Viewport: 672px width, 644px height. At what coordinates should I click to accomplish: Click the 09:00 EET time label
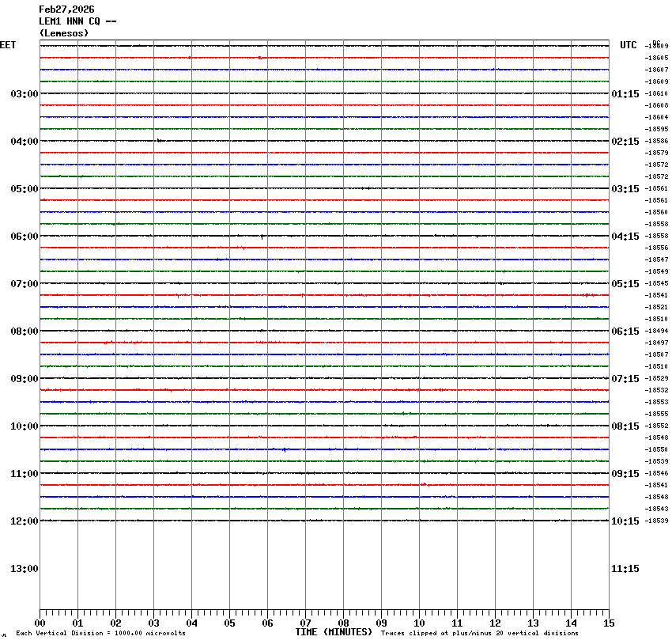coord(25,379)
